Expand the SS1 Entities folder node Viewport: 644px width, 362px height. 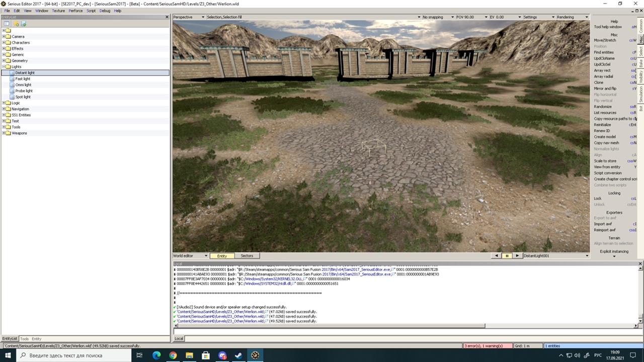tap(4, 115)
